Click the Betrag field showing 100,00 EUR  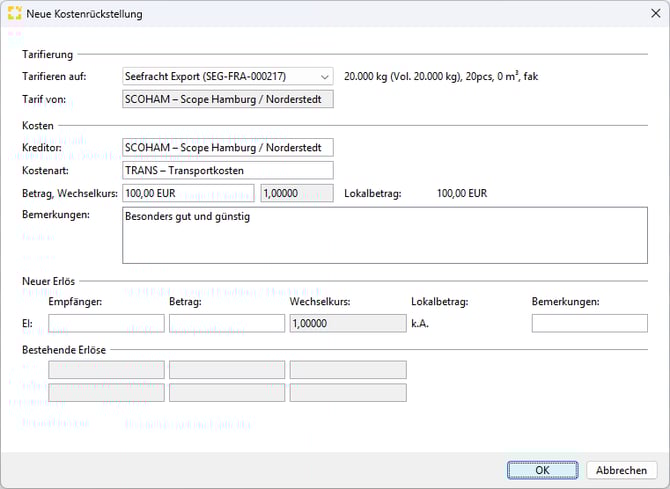point(188,193)
